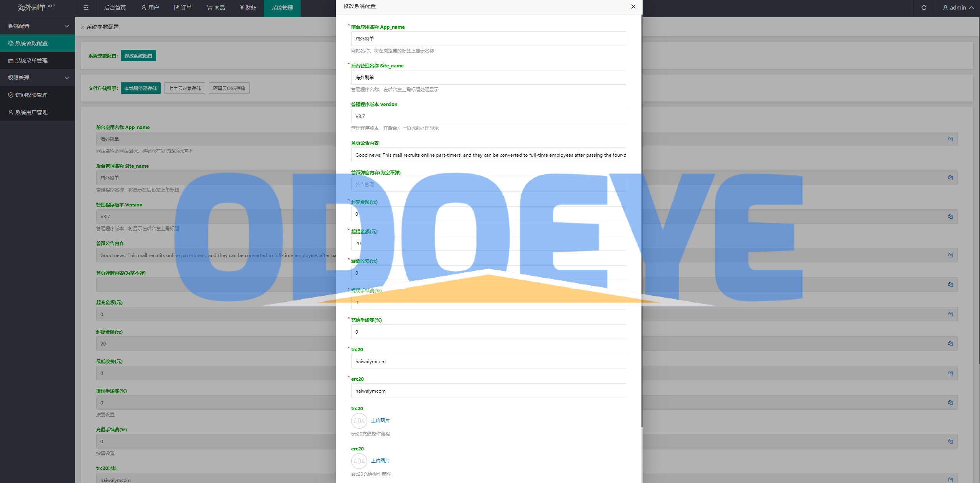Open 系统菜单管理 in sidebar
Viewport: 980px width, 483px height.
point(38,61)
